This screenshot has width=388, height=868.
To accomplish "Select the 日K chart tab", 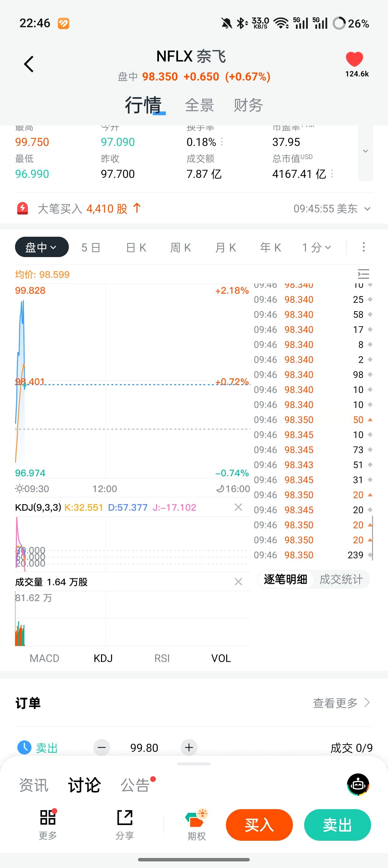I will (x=136, y=247).
